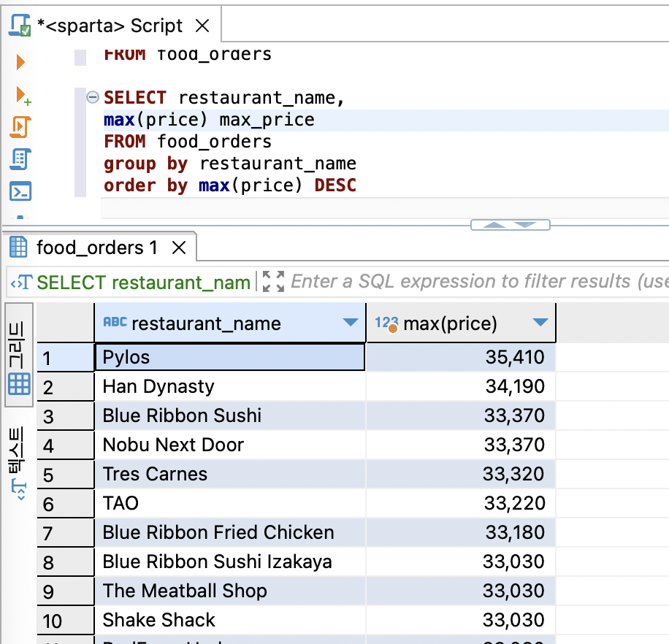Select the restaurant_name column header
The image size is (669, 644).
coord(230,323)
